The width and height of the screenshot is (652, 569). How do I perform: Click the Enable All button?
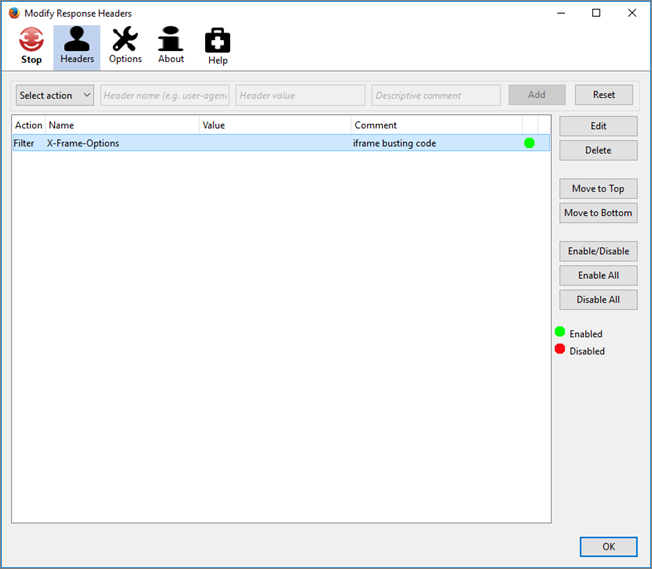coord(598,275)
